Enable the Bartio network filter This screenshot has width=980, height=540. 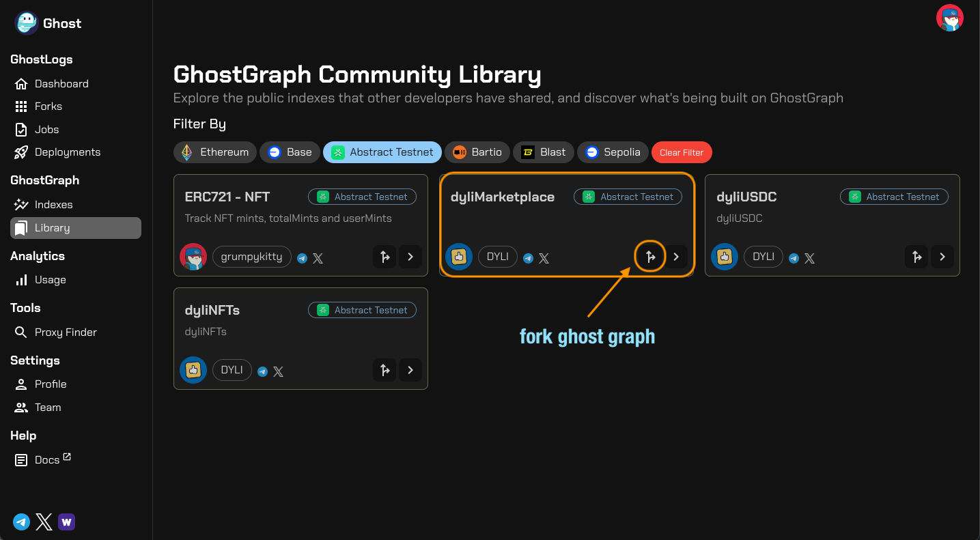coord(477,152)
